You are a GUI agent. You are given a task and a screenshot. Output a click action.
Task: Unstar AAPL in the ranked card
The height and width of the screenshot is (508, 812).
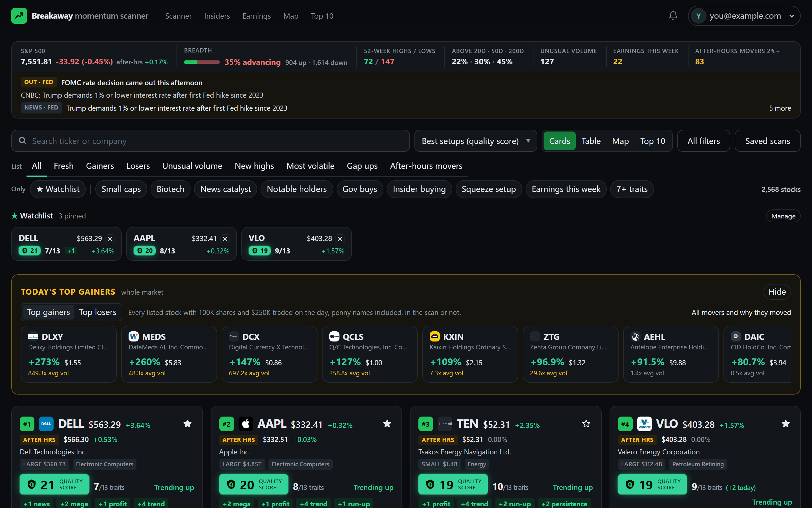click(387, 424)
